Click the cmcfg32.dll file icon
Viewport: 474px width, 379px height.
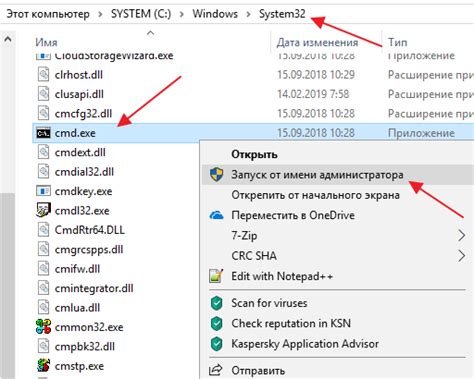43,113
